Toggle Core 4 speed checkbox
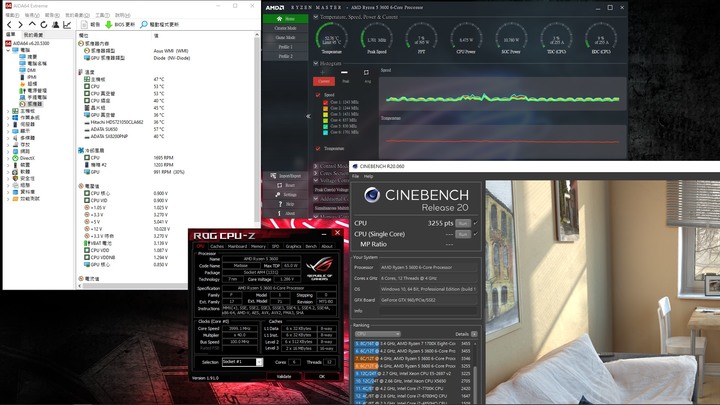Screen dimensions: 720x405 click(326, 120)
